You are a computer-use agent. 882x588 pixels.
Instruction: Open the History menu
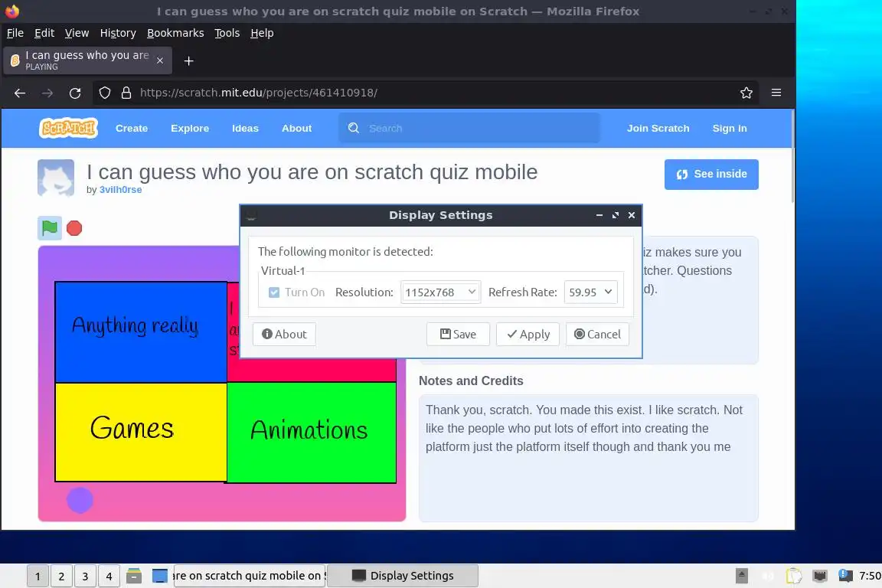tap(118, 33)
